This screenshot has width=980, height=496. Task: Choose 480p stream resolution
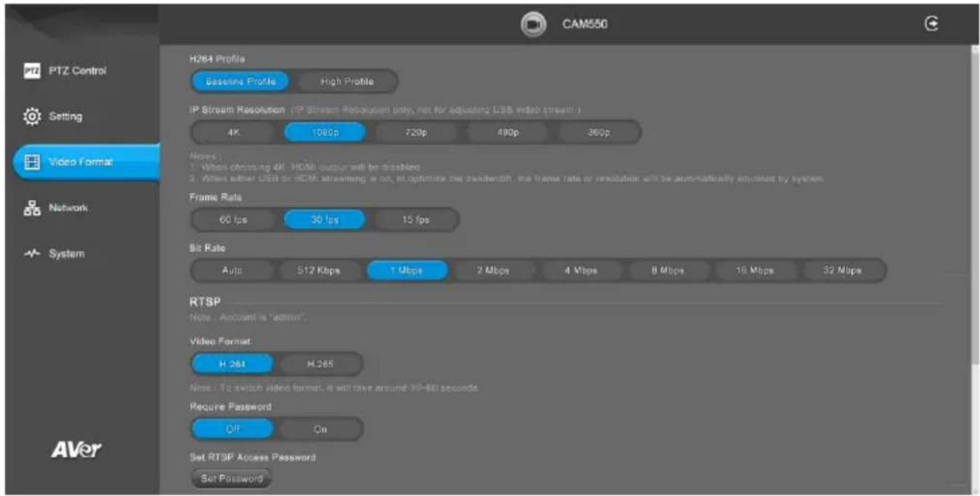point(507,132)
